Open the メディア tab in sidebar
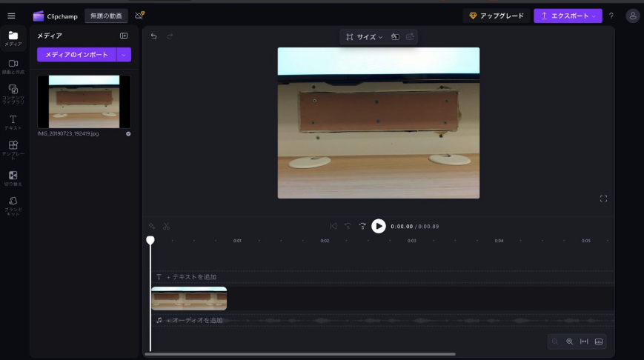 13,39
